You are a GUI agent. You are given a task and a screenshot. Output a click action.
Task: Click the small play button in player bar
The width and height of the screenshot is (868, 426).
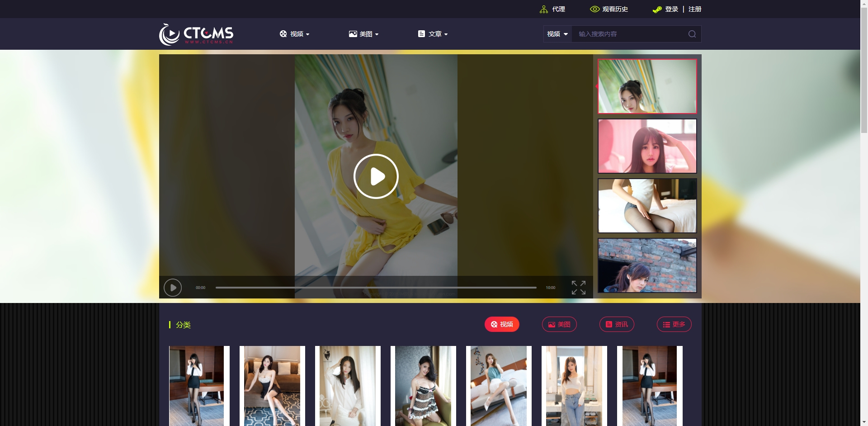(173, 288)
